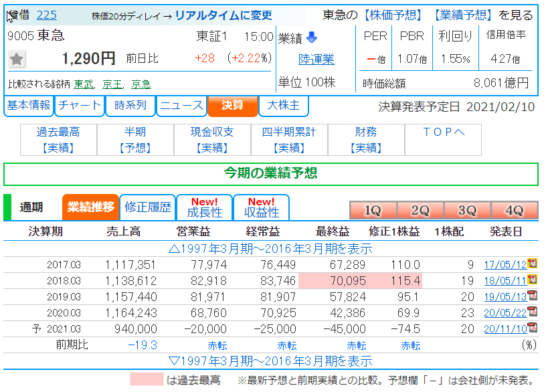Screen dimensions: 546x392
Task: Click the highlighted 70,095 最終益 cell
Action: (x=333, y=280)
